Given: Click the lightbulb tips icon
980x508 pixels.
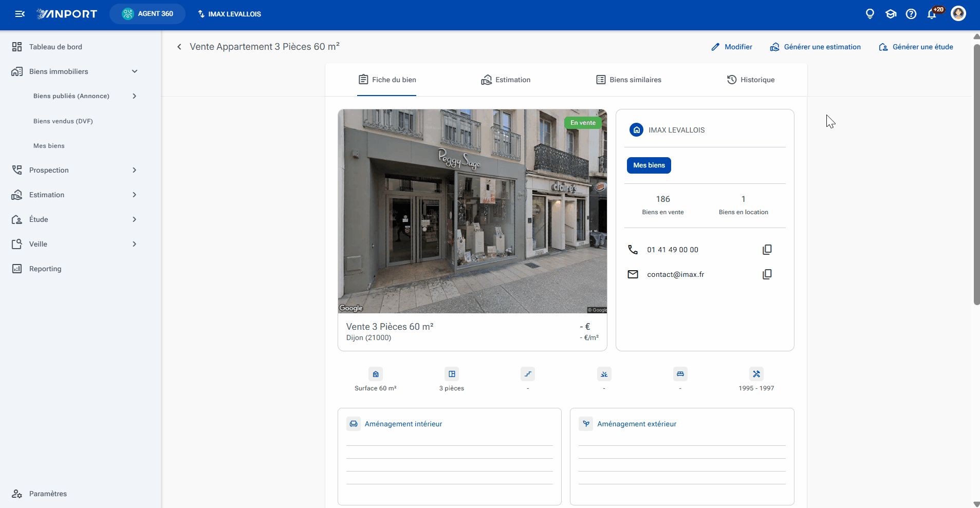Looking at the screenshot, I should coord(870,14).
